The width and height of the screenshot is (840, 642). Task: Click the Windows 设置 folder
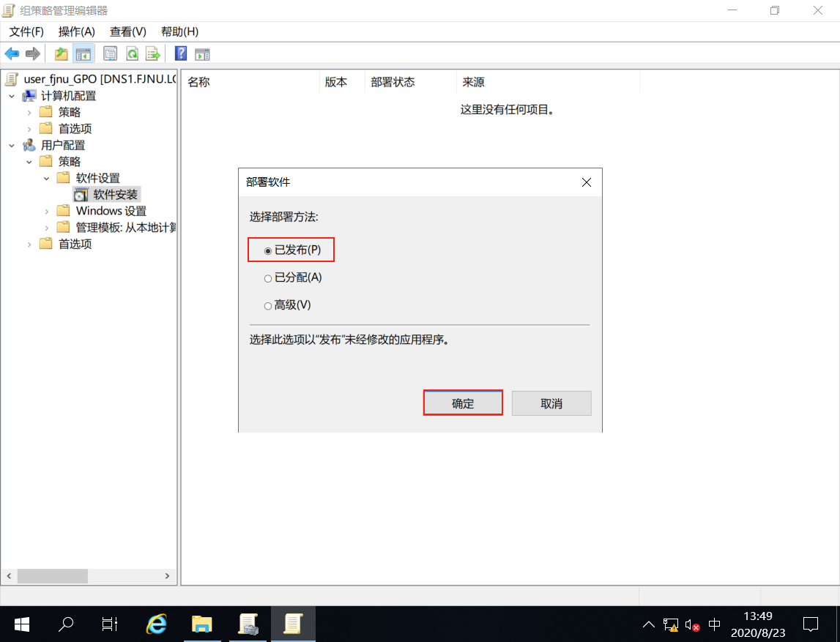[111, 211]
